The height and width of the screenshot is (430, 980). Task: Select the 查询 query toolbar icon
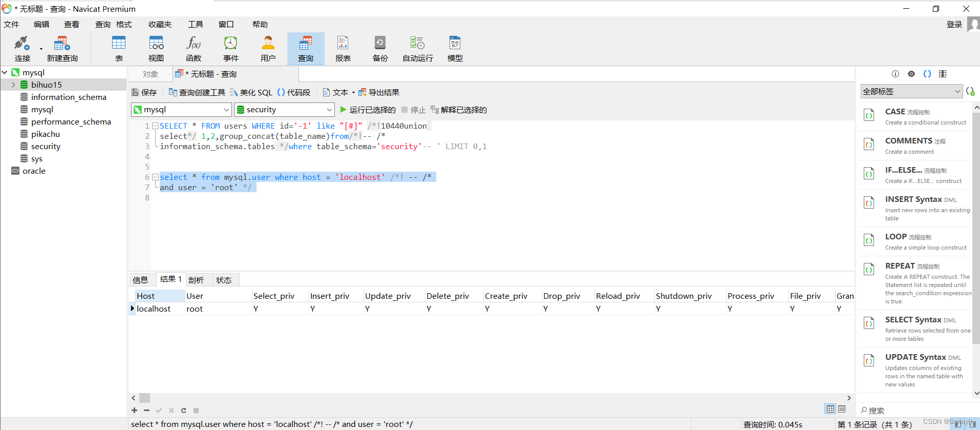coord(306,49)
